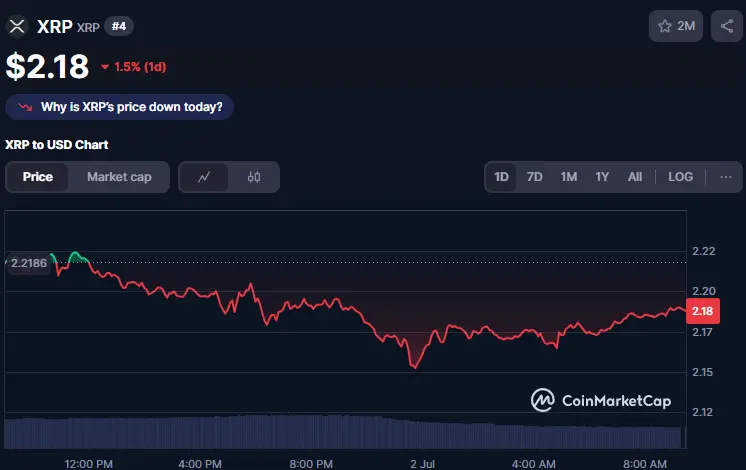Set chart range to 1M

point(569,177)
